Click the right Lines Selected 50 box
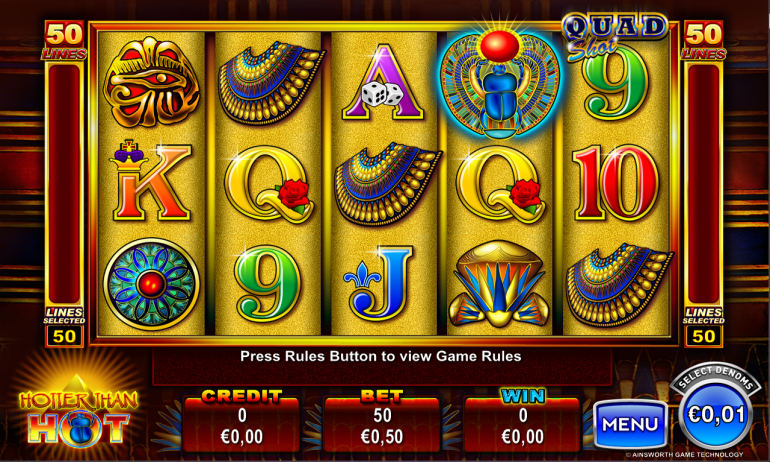 click(x=703, y=336)
